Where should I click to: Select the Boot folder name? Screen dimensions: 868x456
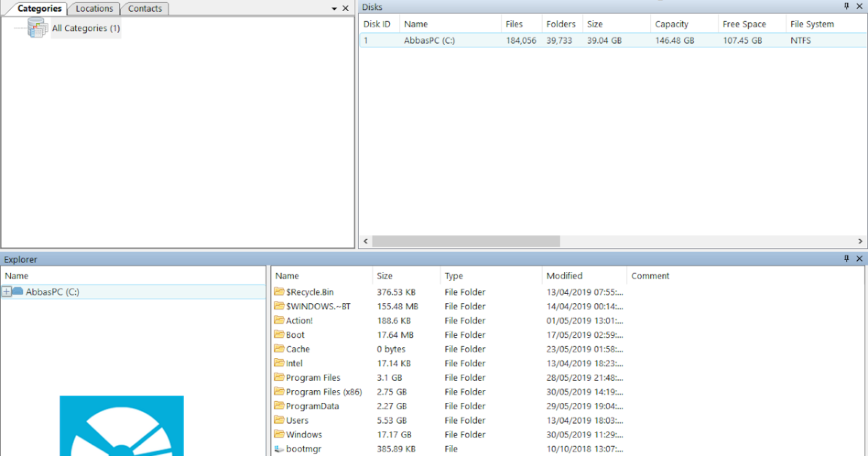tap(295, 335)
